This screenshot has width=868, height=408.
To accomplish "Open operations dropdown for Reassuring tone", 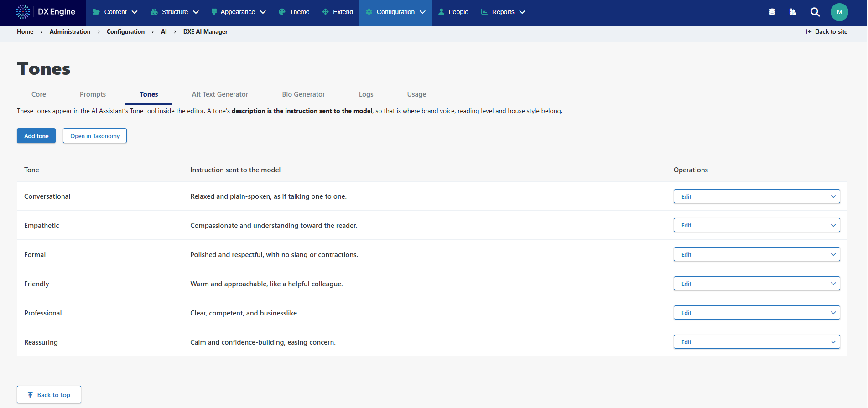I will [834, 342].
